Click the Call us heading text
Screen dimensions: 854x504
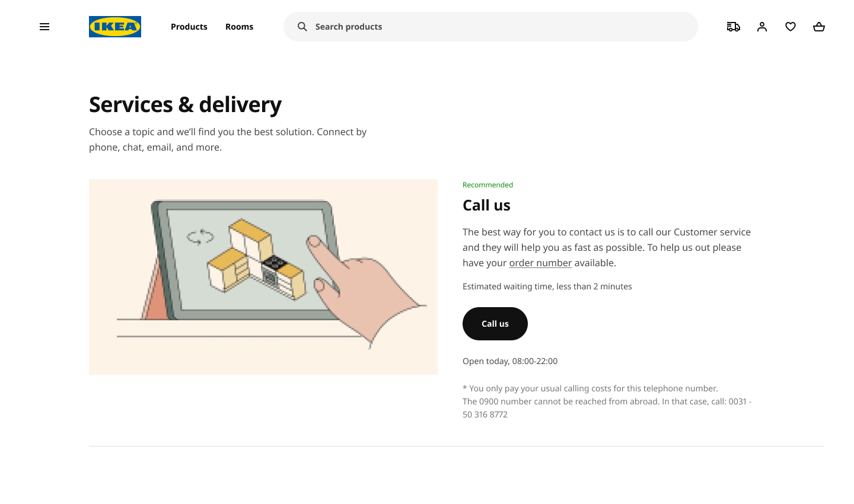pos(486,205)
